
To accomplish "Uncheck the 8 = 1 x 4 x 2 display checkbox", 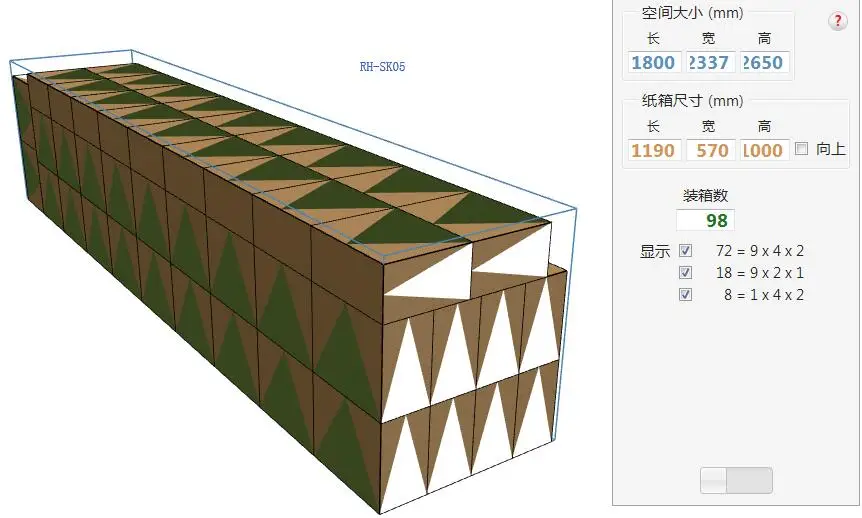I will 685,295.
